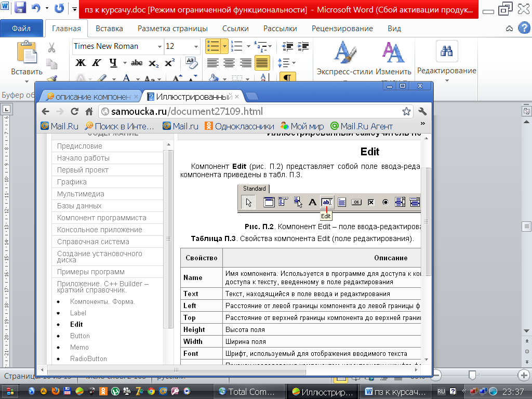Viewport: 532px width, 399px height.
Task: Expand multilevel list dropdown
Action: (x=270, y=46)
